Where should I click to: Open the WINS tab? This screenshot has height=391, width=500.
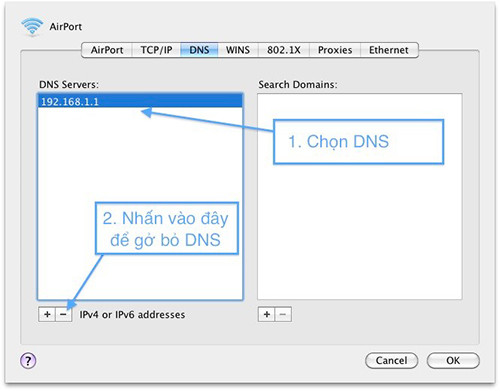(238, 50)
